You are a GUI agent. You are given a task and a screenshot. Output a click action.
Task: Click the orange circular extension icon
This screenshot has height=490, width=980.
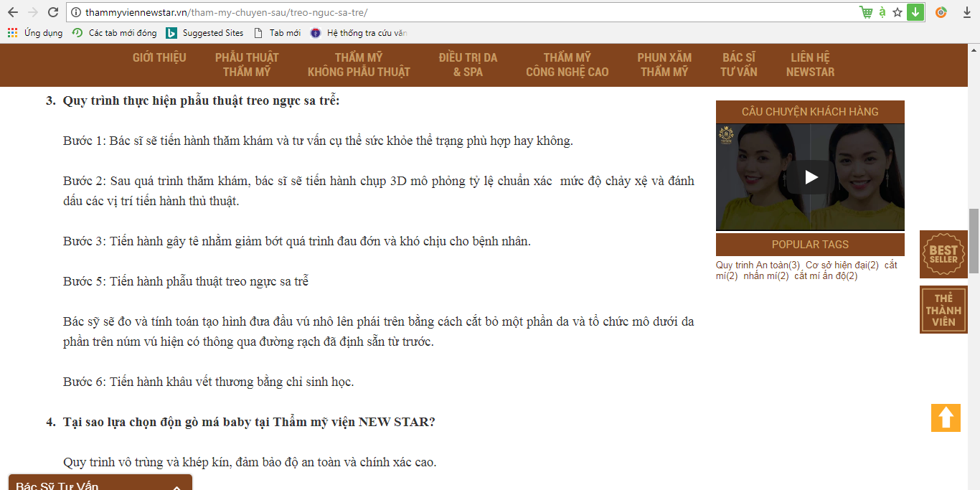pos(941,12)
